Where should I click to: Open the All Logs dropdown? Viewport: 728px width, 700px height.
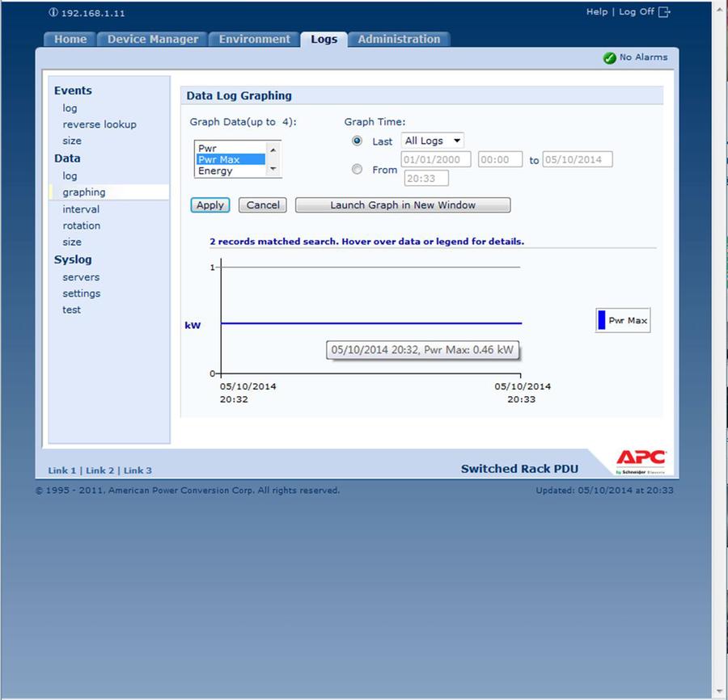[433, 141]
